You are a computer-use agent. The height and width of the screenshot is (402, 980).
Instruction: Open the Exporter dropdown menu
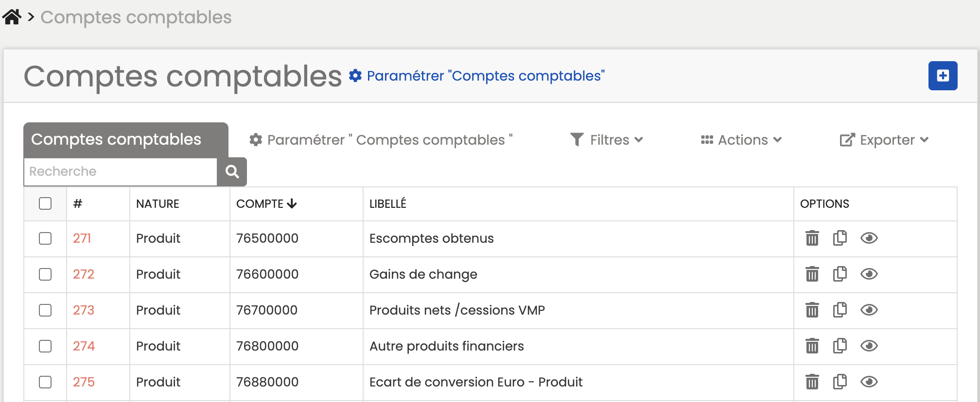pos(884,140)
